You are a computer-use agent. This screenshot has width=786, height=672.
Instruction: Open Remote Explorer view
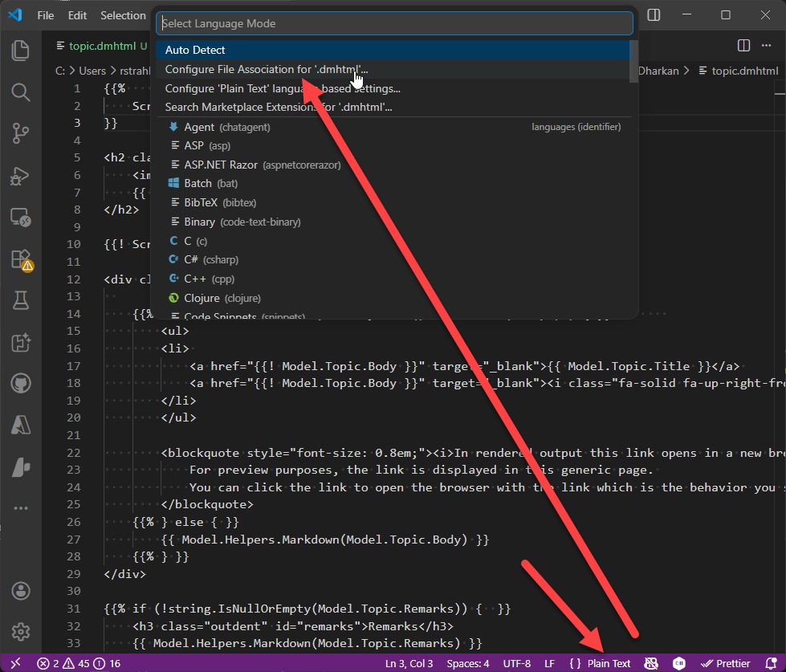(21, 218)
